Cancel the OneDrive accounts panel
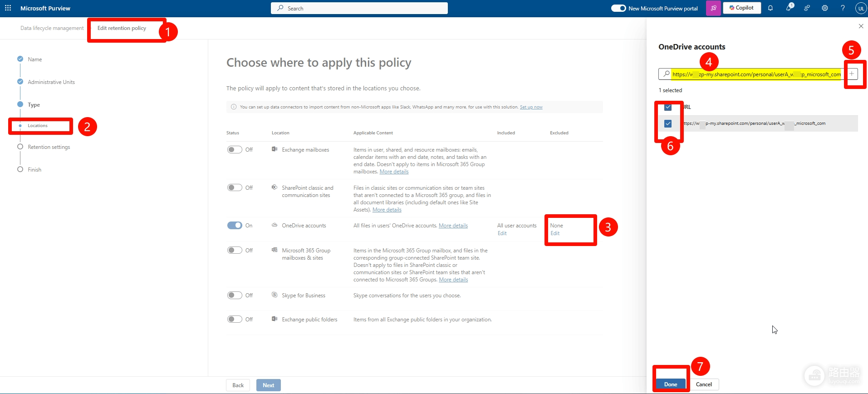 pos(704,384)
